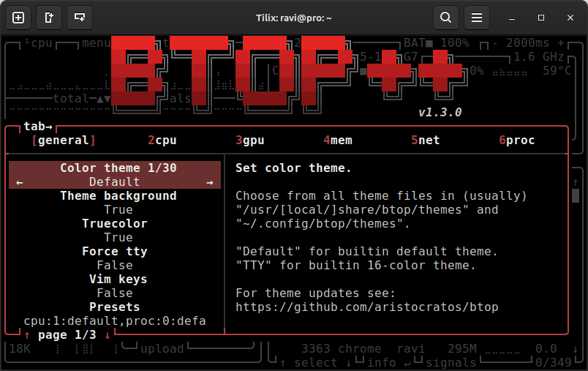
Task: Click the page 1/3 indicator
Action: 67,335
